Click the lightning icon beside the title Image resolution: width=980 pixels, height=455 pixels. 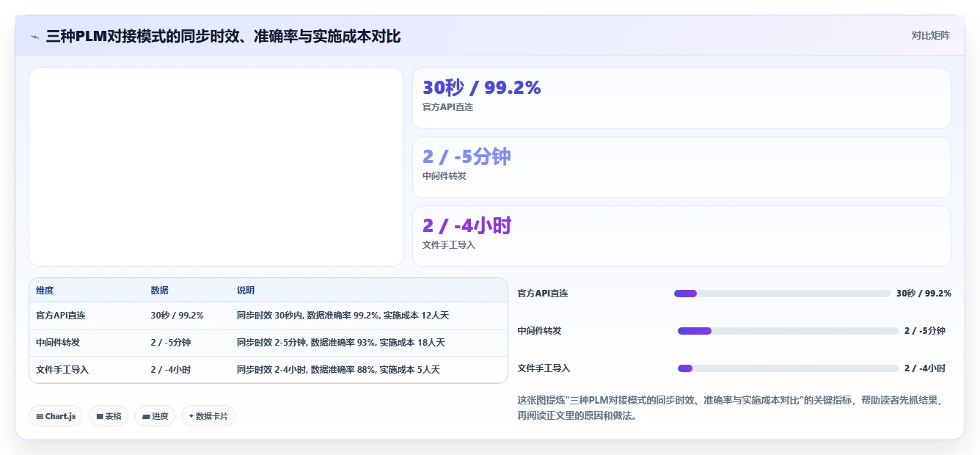(x=34, y=37)
